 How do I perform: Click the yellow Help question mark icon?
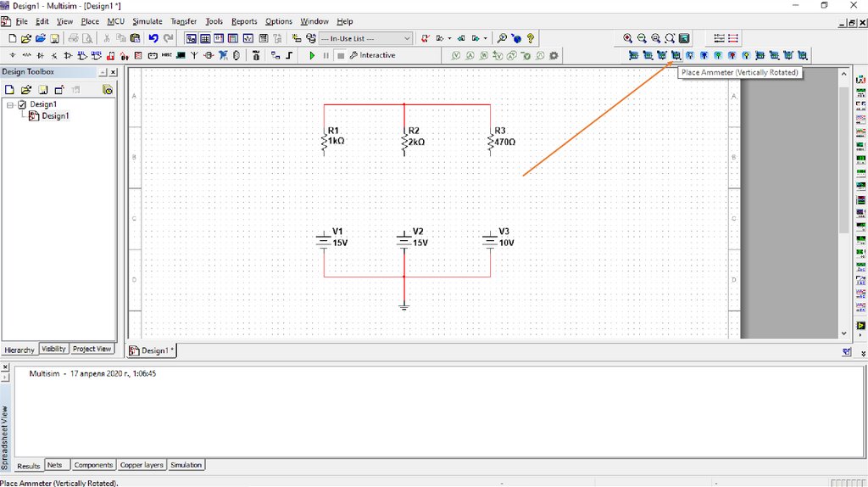[x=531, y=38]
